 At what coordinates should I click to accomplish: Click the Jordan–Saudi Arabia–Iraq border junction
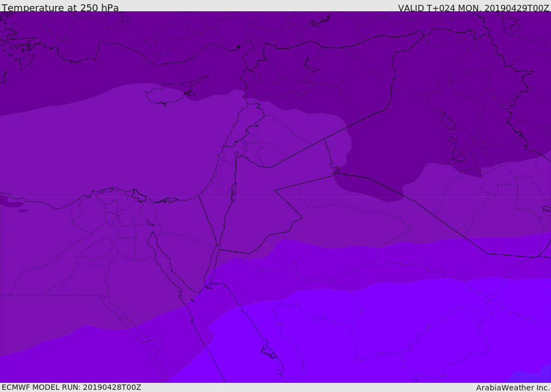click(334, 172)
